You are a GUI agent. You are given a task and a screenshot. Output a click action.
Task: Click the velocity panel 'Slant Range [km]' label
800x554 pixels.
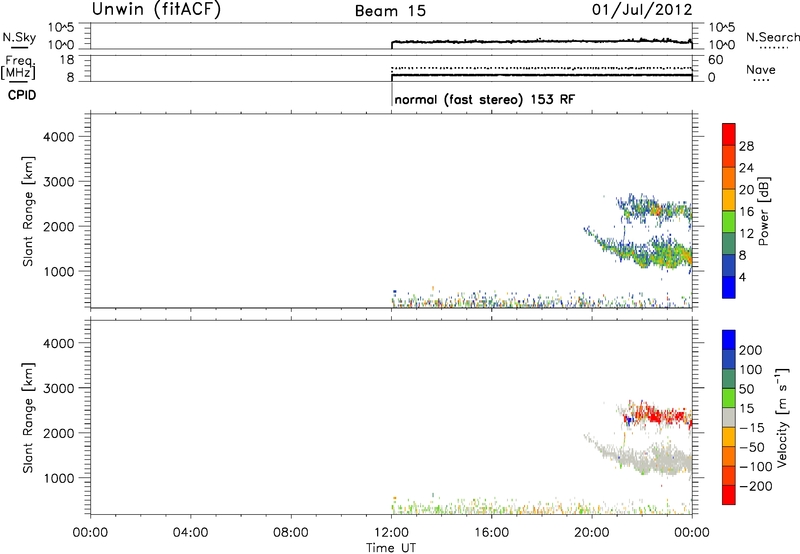click(x=28, y=418)
